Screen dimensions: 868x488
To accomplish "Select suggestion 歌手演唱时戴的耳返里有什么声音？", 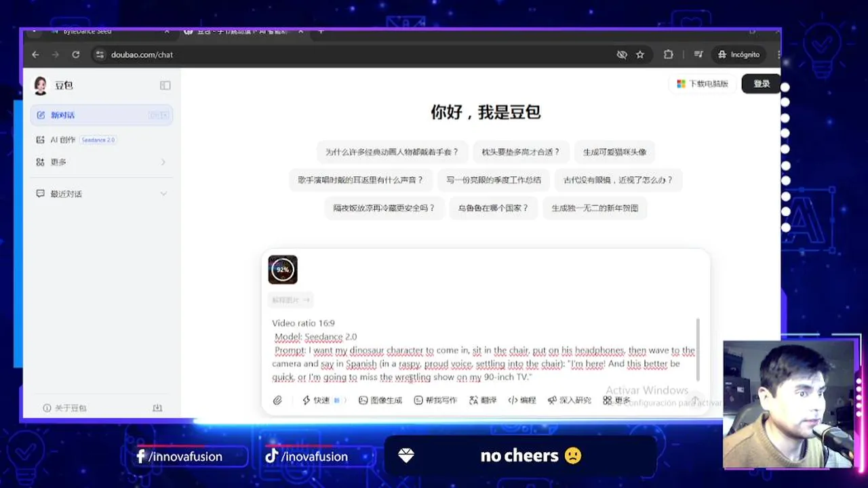I will (x=360, y=180).
